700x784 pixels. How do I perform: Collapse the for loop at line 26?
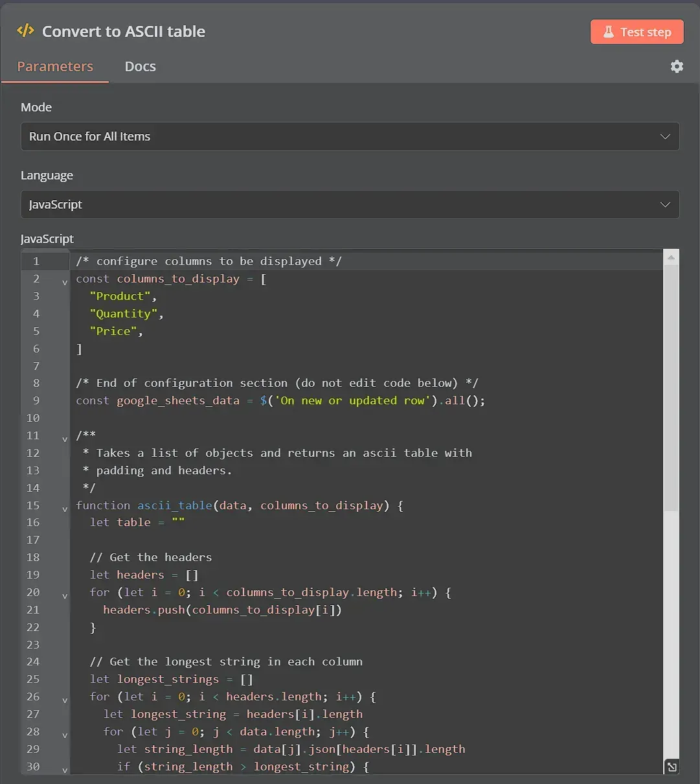[64, 700]
